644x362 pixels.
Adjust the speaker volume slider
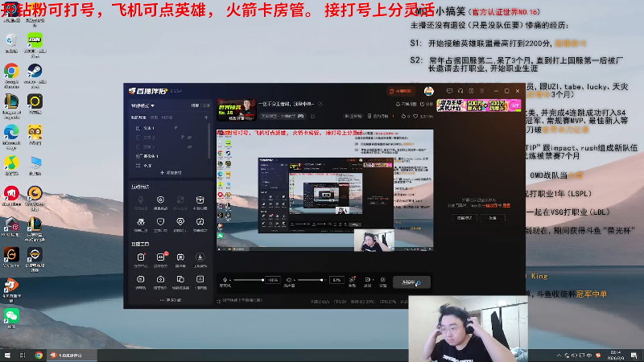(x=311, y=280)
